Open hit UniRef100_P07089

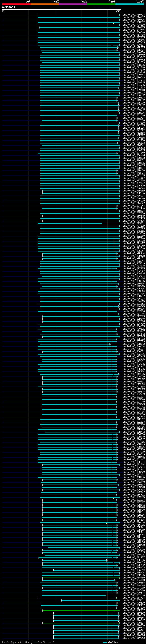[134, 70]
